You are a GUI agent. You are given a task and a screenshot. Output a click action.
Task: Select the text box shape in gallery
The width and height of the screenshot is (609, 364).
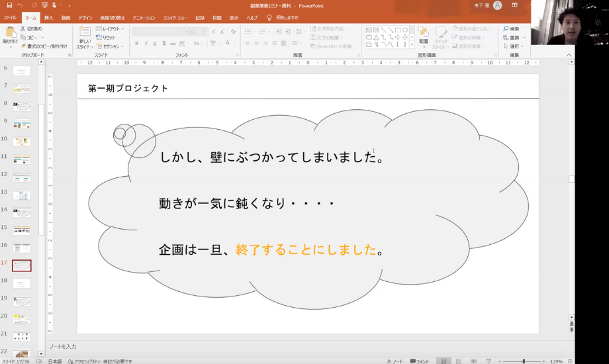point(369,30)
